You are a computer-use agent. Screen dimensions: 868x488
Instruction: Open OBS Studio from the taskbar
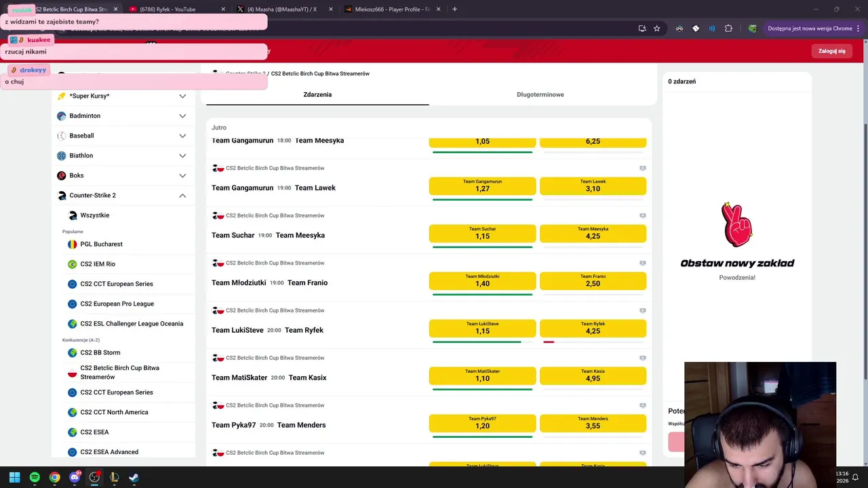click(94, 477)
